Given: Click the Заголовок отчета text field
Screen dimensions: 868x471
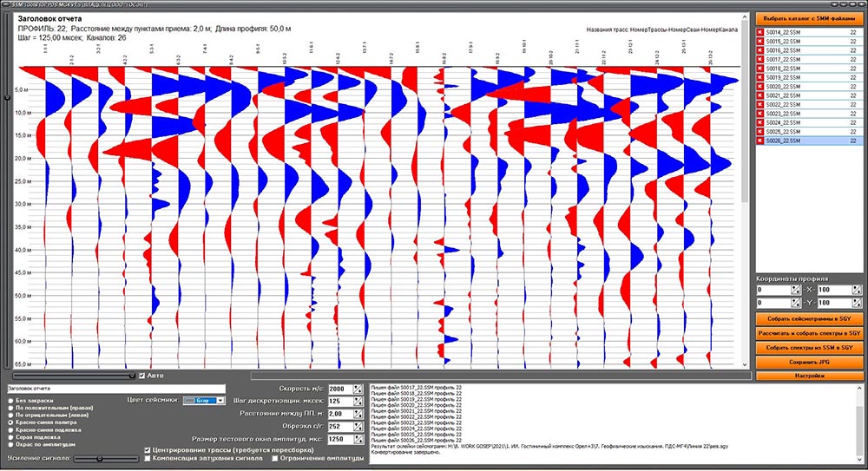Looking at the screenshot, I should tap(116, 389).
